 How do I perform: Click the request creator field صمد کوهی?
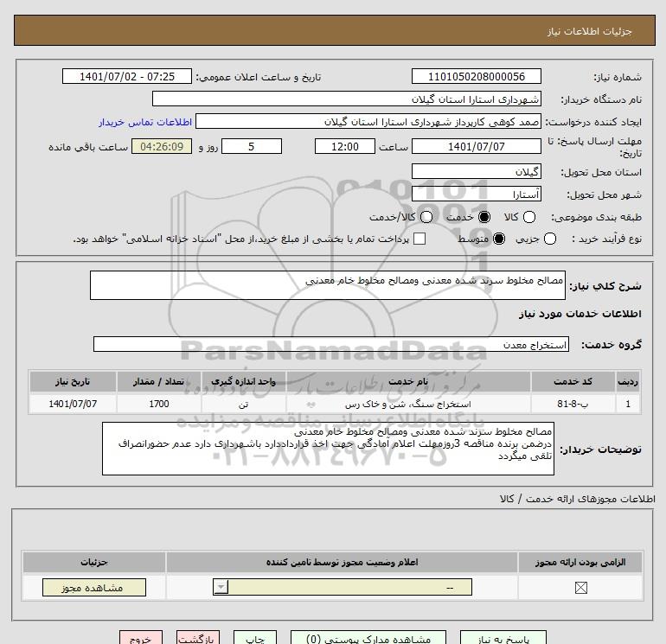[368, 122]
